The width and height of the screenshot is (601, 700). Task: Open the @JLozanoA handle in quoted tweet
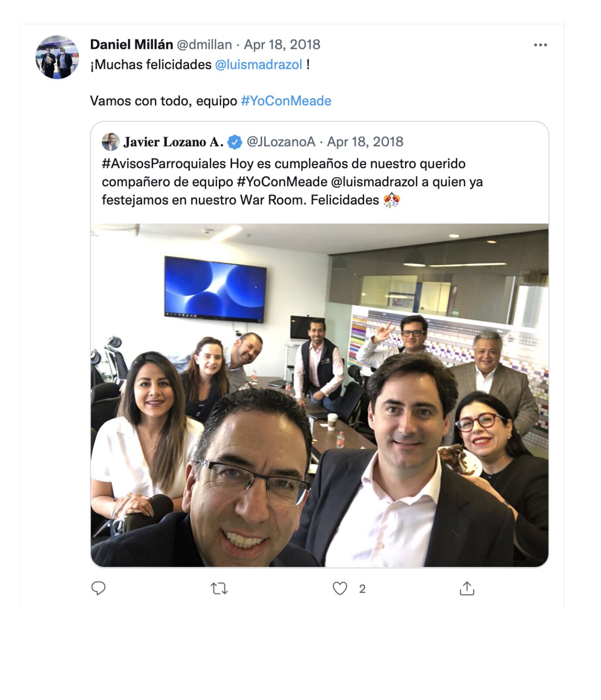(x=281, y=142)
